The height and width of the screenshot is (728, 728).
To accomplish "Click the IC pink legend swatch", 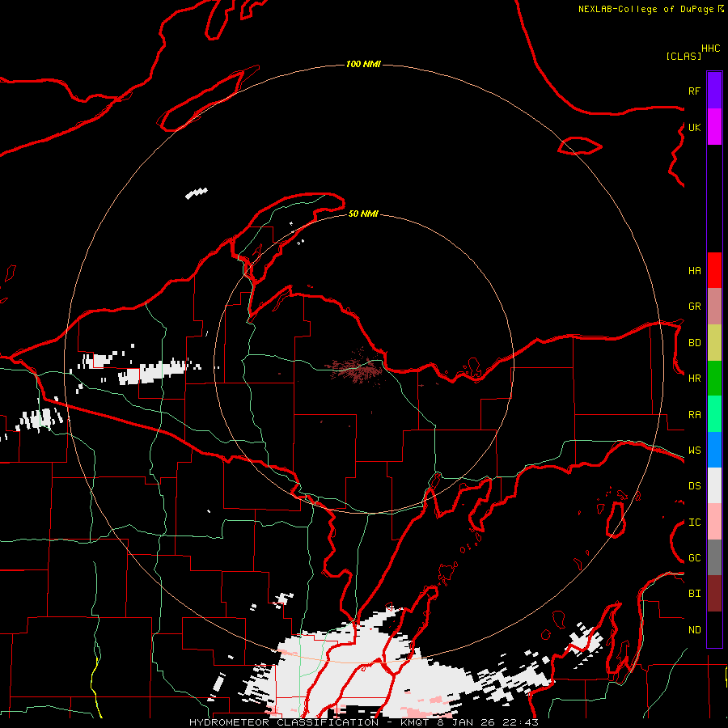I will [714, 522].
